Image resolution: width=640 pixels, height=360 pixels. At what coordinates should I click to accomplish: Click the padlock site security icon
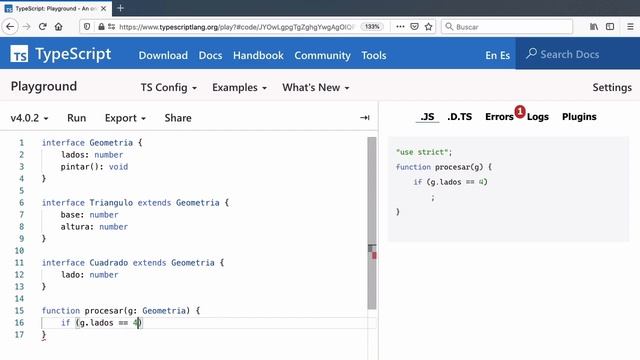(101, 27)
